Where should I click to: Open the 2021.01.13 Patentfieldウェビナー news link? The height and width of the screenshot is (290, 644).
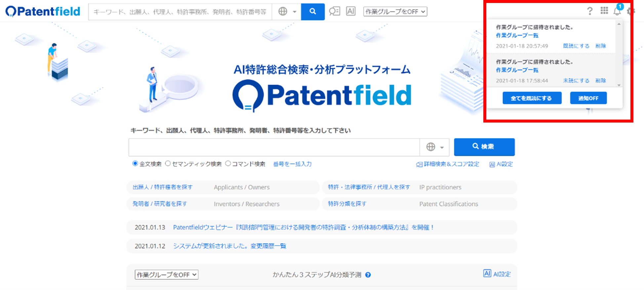(303, 227)
